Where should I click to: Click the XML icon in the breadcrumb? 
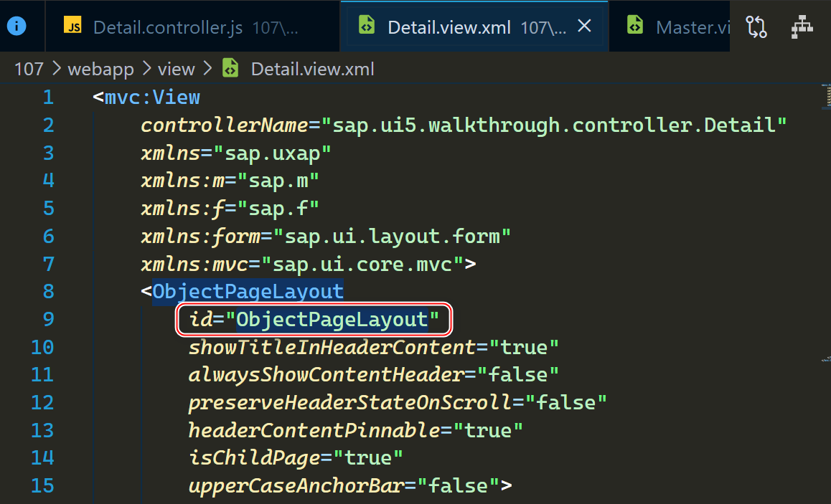(230, 69)
